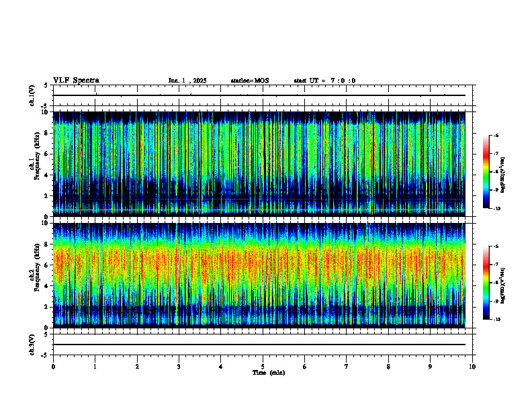Click the ch.3(V) axis label
The height and width of the screenshot is (411, 532).
click(32, 345)
